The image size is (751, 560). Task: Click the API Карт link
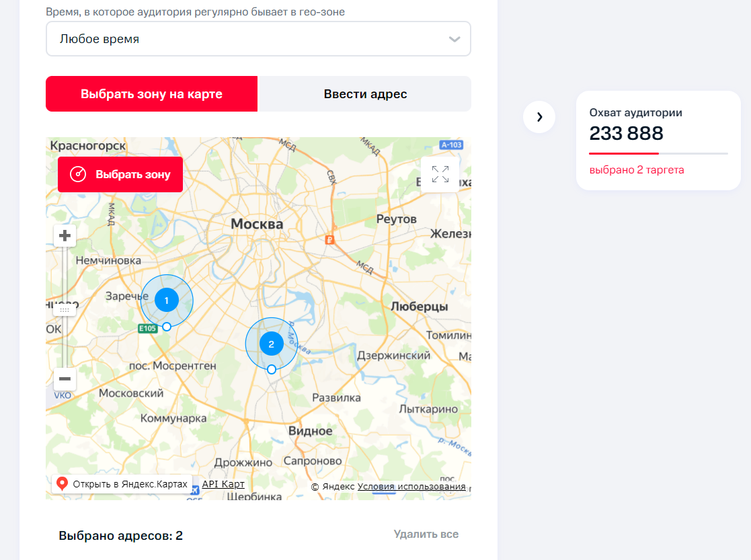click(x=222, y=483)
